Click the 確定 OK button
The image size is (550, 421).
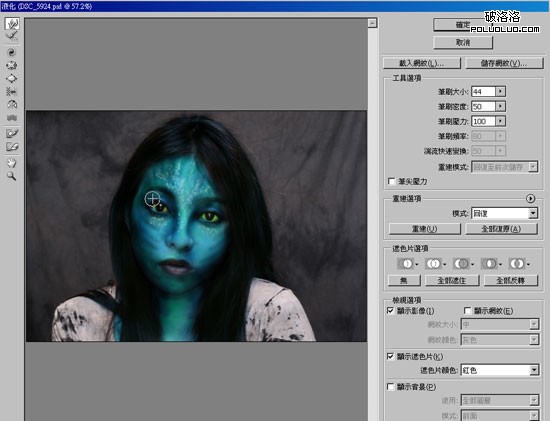coord(463,25)
